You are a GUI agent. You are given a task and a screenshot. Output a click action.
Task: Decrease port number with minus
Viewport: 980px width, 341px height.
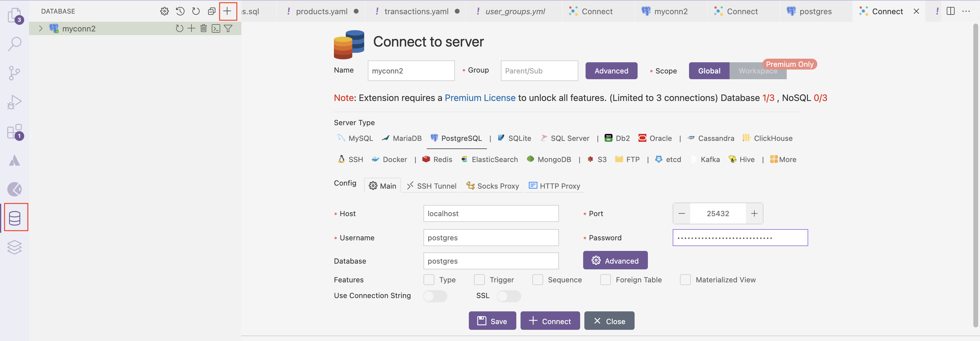(681, 213)
